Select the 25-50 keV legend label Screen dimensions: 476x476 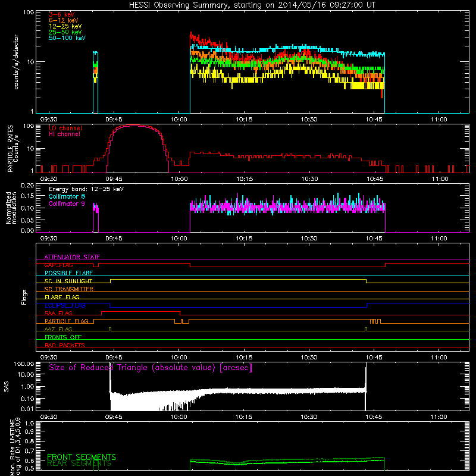point(65,32)
